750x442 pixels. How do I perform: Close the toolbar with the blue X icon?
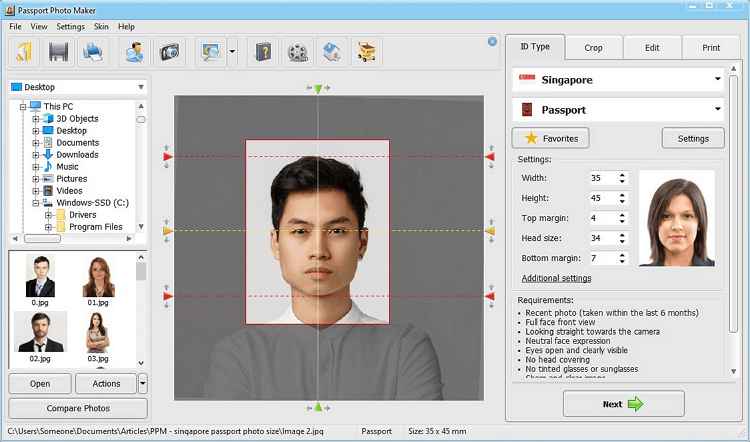492,42
